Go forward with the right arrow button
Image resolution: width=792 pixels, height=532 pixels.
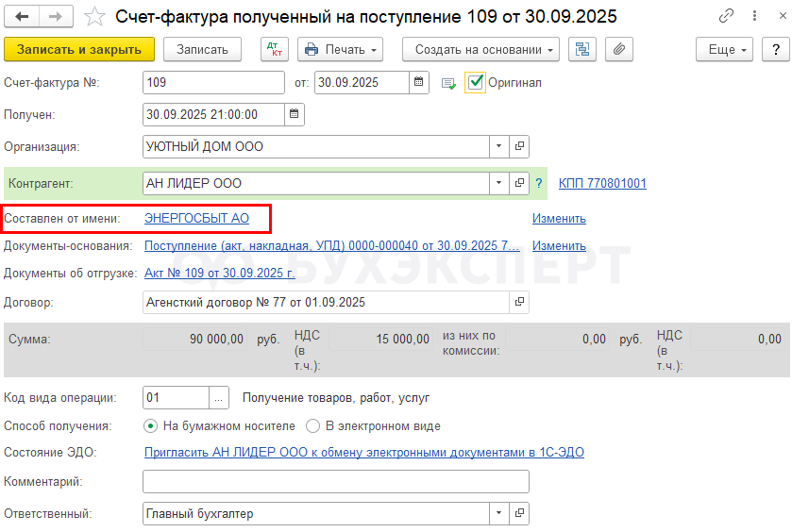click(56, 17)
